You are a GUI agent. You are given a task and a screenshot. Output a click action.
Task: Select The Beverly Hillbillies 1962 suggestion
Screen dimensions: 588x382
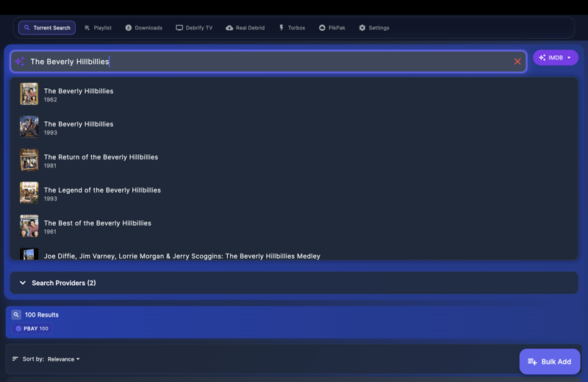[79, 94]
